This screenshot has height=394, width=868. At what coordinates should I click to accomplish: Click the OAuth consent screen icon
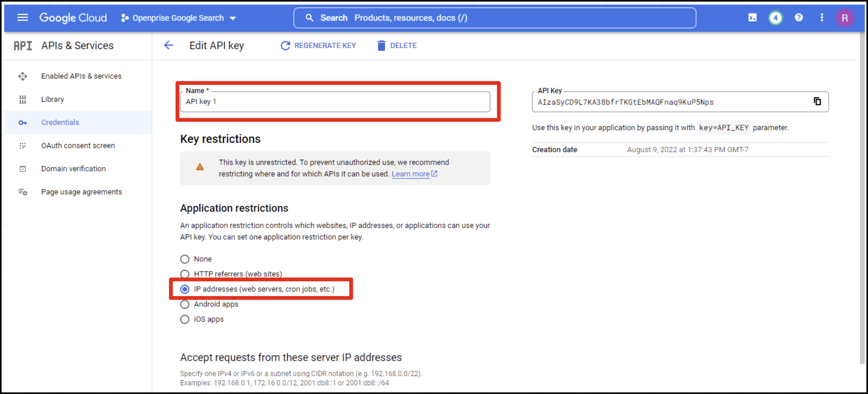[22, 146]
